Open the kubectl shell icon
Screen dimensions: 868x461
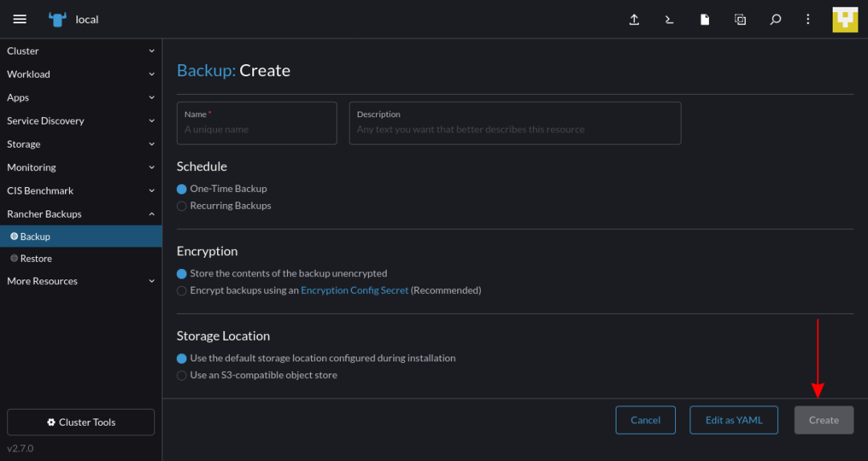coord(669,19)
